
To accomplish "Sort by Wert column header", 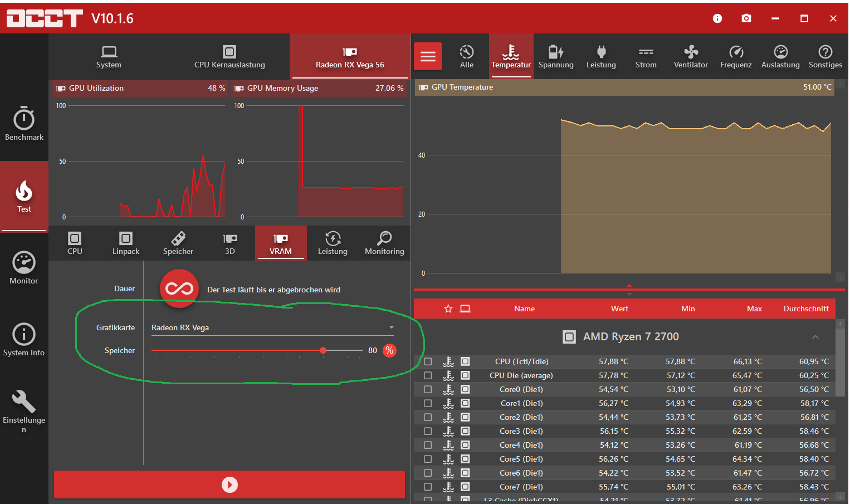I will (x=619, y=309).
